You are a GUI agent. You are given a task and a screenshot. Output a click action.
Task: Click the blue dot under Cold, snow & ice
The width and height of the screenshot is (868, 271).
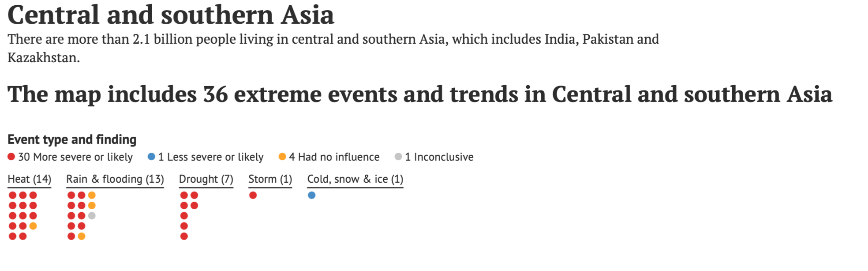312,195
